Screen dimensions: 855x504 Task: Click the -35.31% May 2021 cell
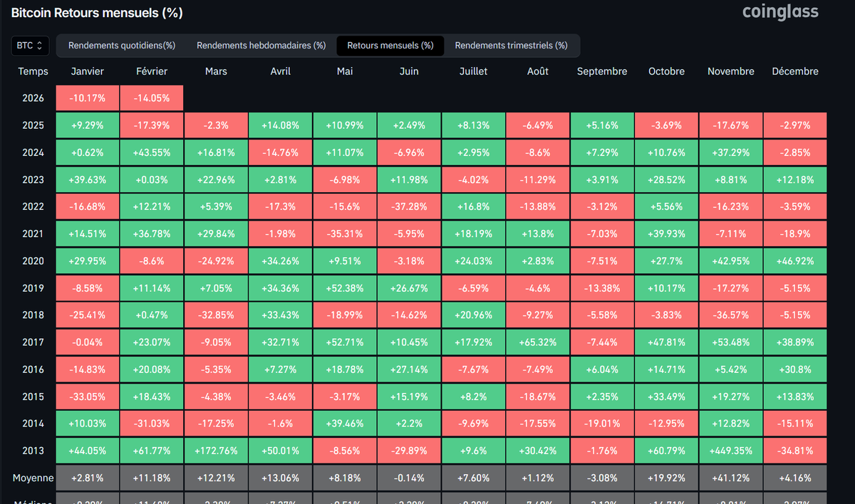coord(345,233)
